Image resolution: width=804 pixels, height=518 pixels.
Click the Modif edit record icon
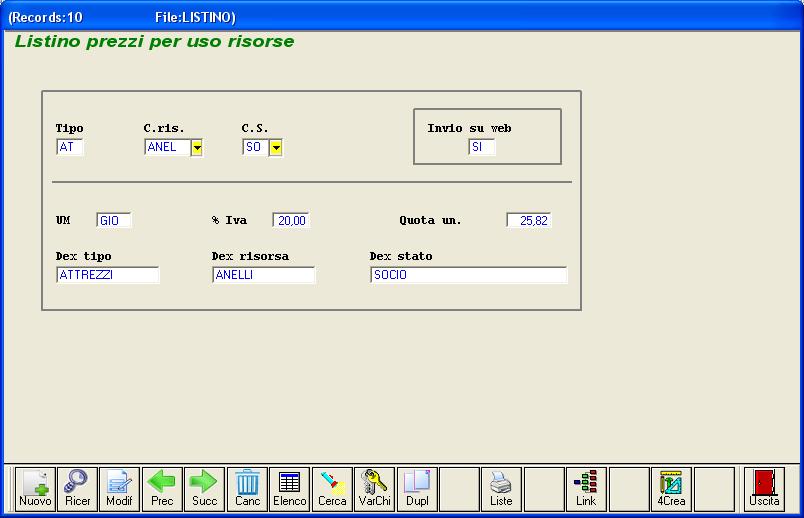pyautogui.click(x=119, y=488)
